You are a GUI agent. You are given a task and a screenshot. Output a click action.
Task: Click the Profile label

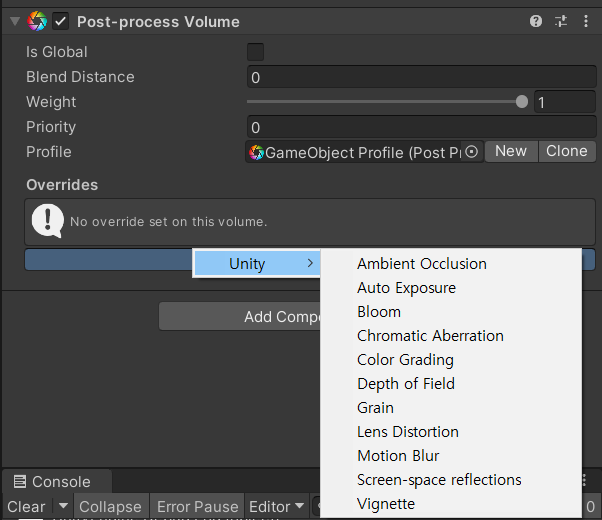tap(49, 152)
